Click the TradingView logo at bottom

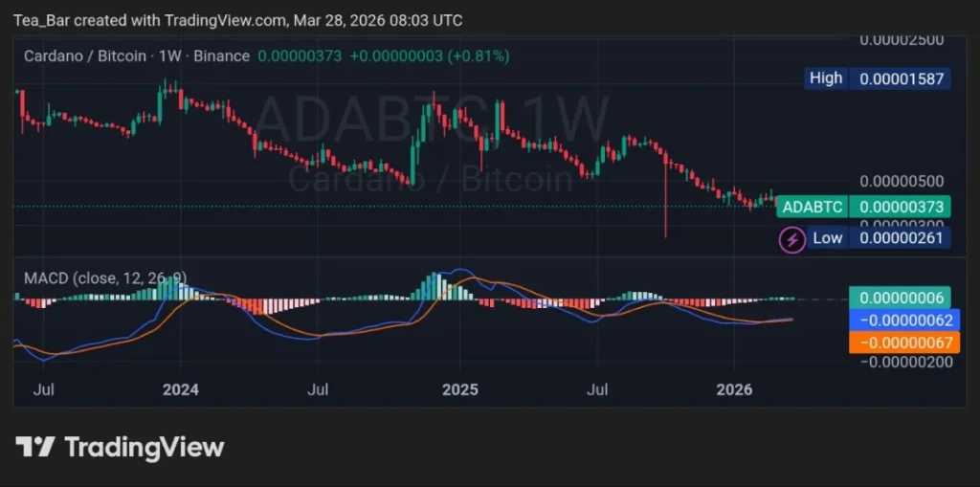tap(120, 448)
